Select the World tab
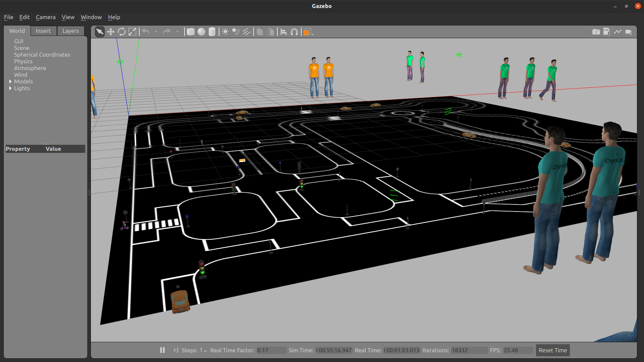Image resolution: width=644 pixels, height=362 pixels. [17, 31]
